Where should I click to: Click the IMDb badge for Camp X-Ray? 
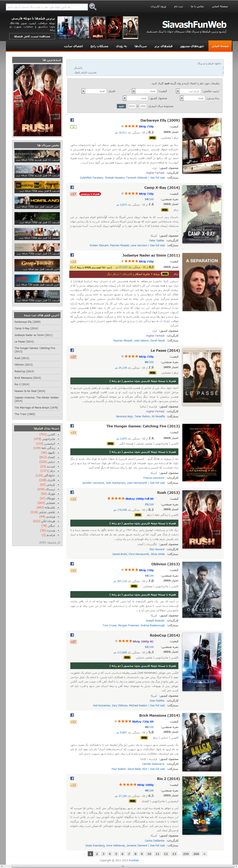click(x=165, y=210)
